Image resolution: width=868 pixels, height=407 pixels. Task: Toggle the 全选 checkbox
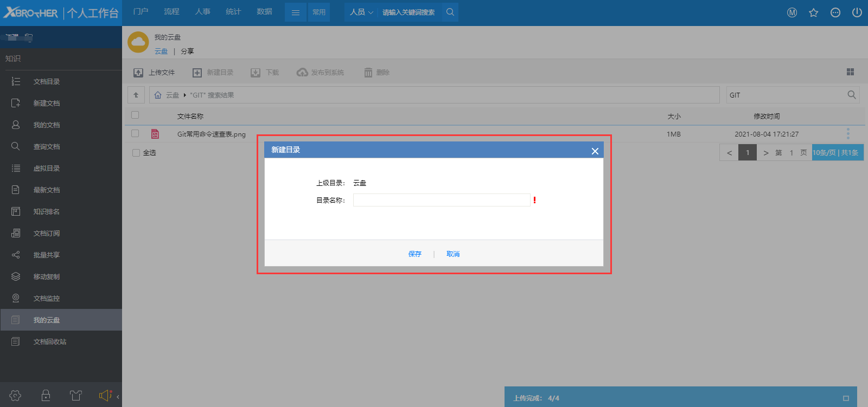[136, 153]
